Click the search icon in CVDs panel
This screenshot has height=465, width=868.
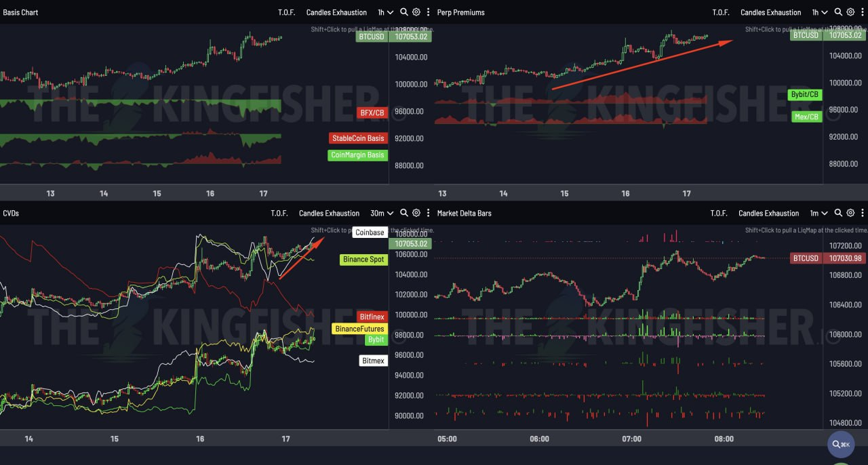point(404,213)
